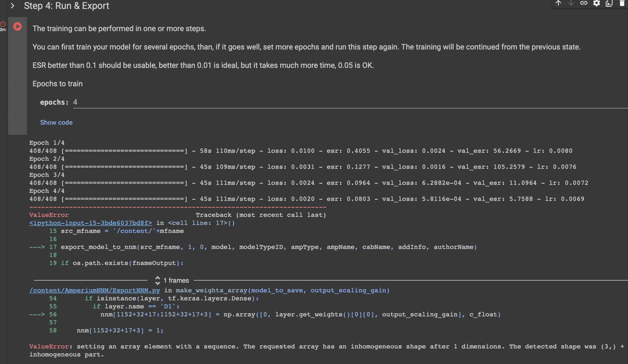Move cell up with arrow icon
The image size is (628, 364).
558,3
